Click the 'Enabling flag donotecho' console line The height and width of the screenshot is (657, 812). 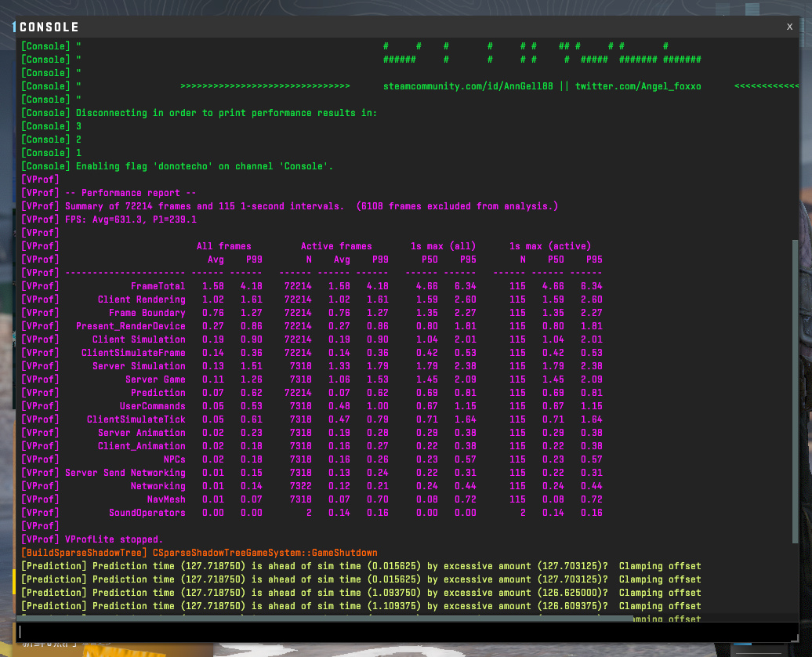pyautogui.click(x=204, y=166)
